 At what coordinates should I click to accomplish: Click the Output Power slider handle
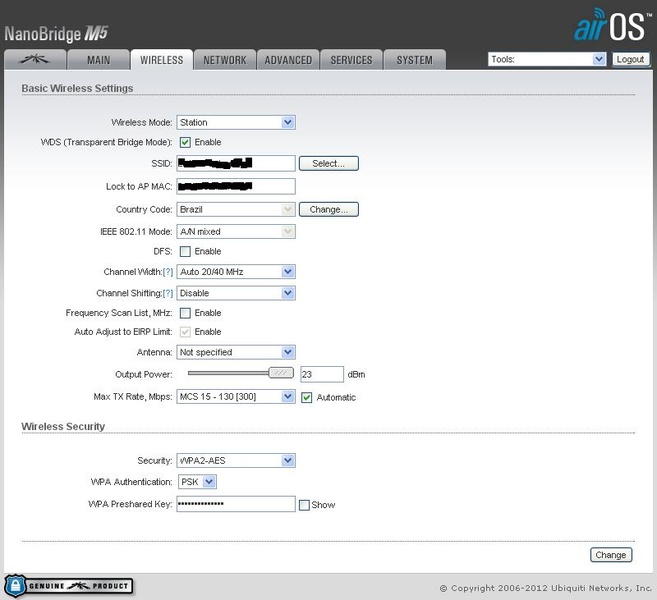pyautogui.click(x=281, y=373)
